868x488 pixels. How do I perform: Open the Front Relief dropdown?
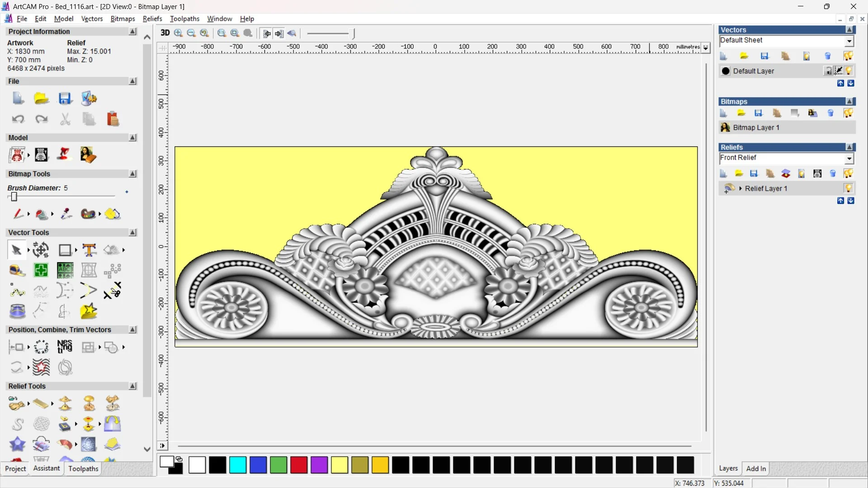pos(849,158)
